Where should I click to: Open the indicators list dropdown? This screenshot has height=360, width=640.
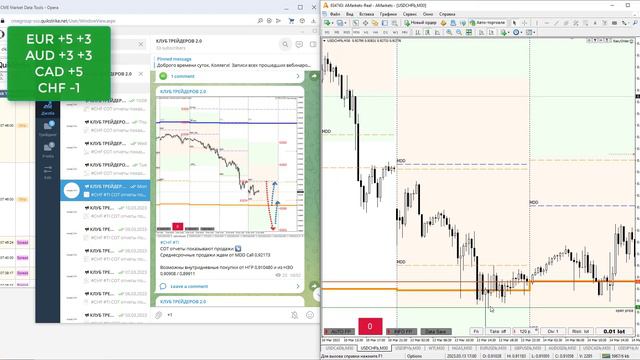pos(504,32)
